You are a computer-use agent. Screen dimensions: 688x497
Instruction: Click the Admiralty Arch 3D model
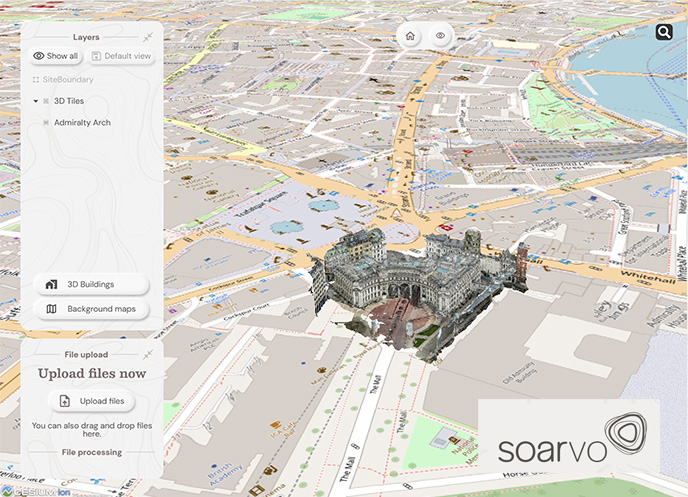pos(410,285)
